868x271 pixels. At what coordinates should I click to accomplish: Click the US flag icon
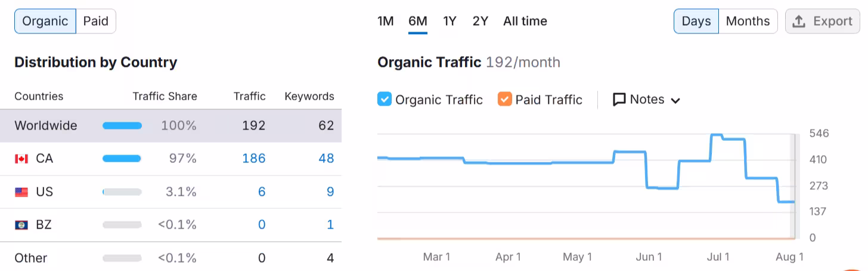point(21,192)
